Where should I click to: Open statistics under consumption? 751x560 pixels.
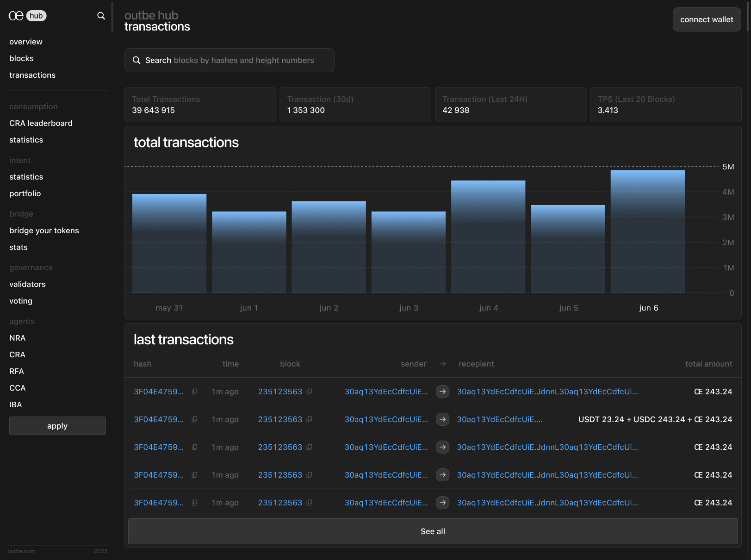click(x=26, y=140)
